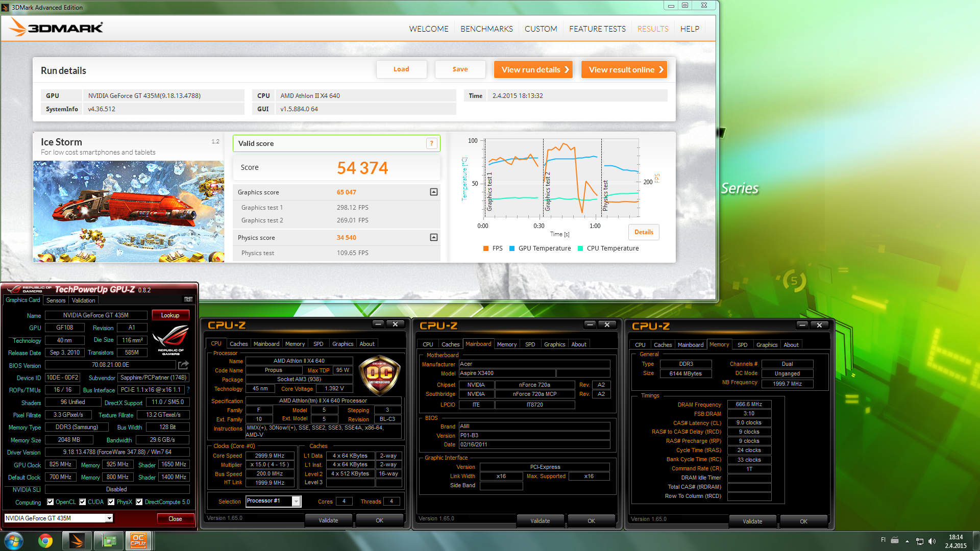
Task: Open the Processor #1 selection dropdown
Action: pyautogui.click(x=296, y=501)
